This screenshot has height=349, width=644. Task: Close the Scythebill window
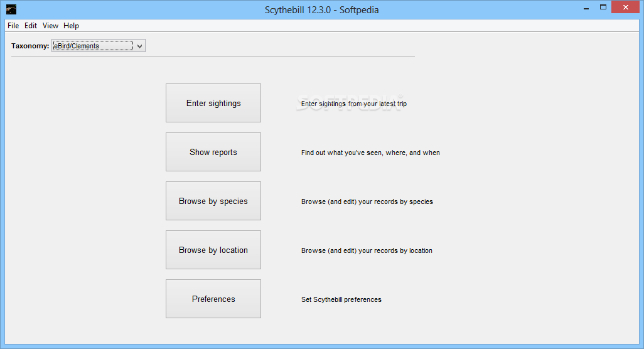626,7
